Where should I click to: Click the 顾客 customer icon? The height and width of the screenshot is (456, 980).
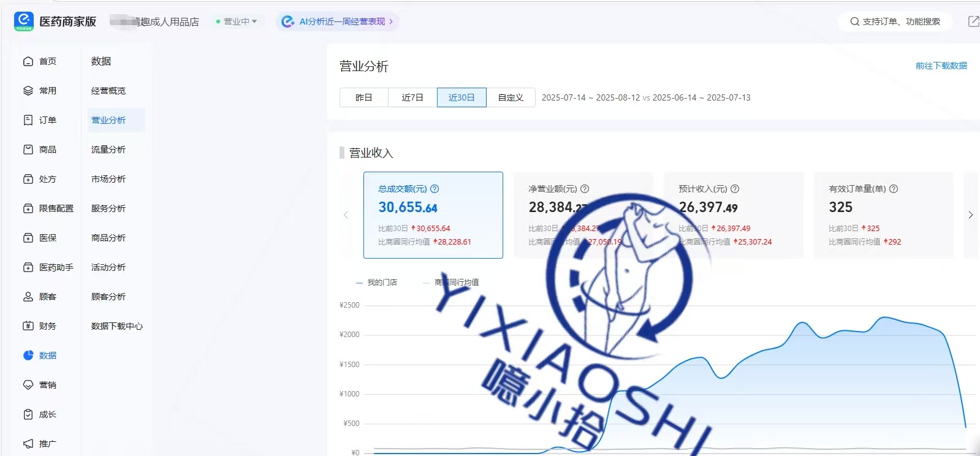[x=28, y=297]
